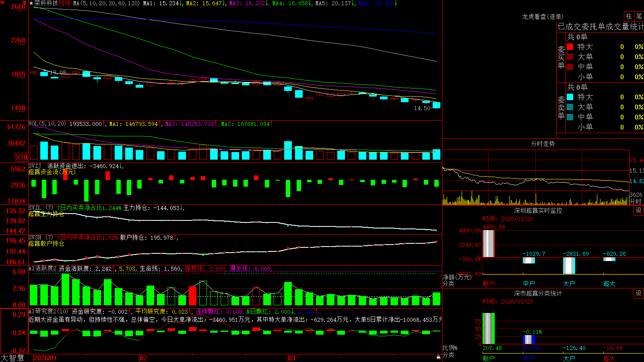644x362 pixels.
Task: Select the 超大 category under 净额 chart
Action: click(609, 284)
